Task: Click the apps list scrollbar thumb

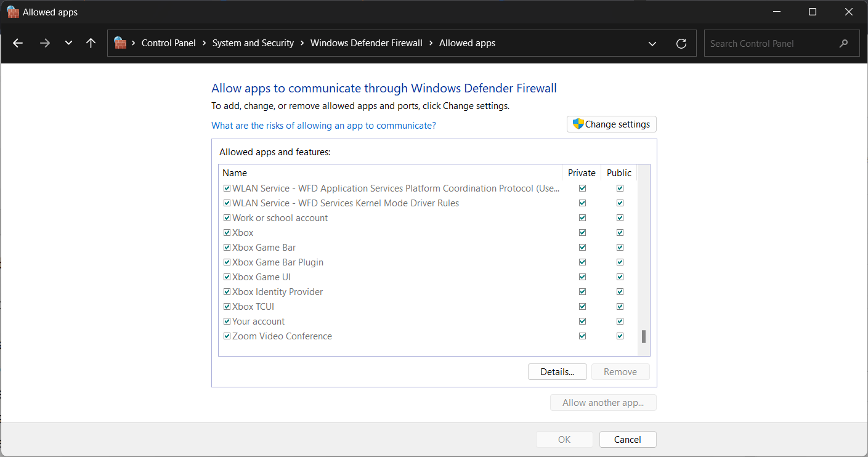Action: click(644, 336)
